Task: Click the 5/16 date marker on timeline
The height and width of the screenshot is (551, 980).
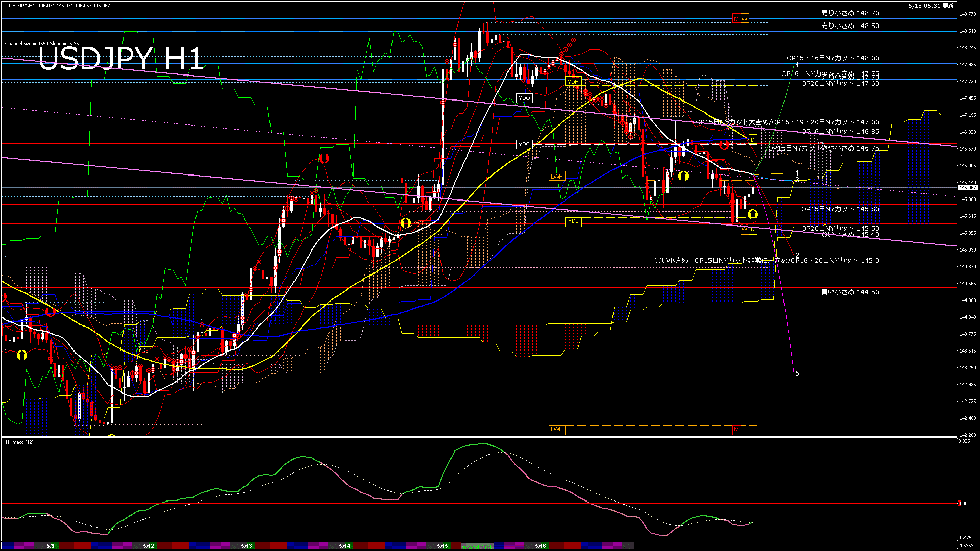Action: pyautogui.click(x=541, y=546)
